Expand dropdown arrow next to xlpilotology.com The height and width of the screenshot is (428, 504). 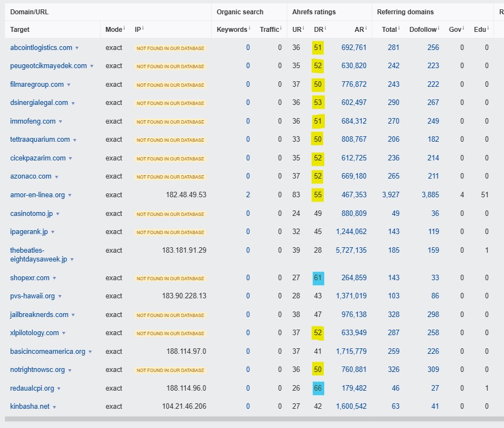coord(64,333)
